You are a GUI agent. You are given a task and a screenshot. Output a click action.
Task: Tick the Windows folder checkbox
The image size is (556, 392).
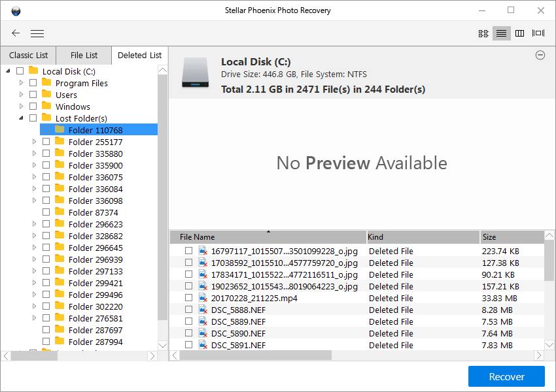[33, 106]
